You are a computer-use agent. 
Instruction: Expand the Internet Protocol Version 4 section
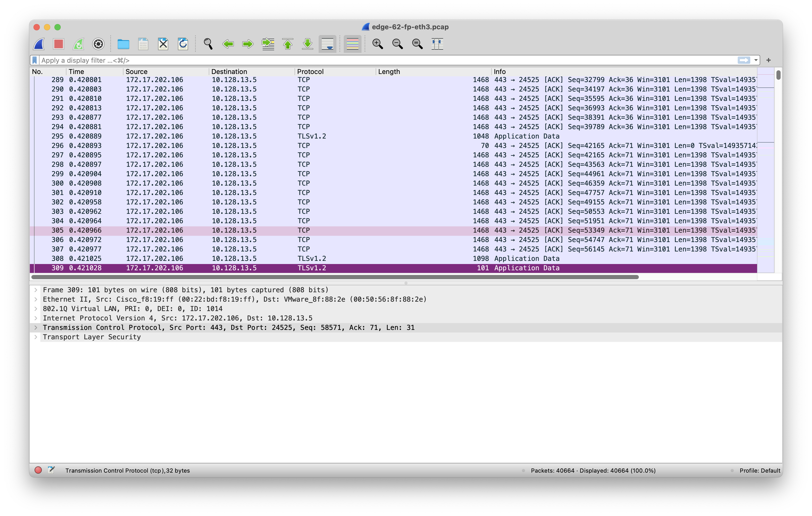36,318
